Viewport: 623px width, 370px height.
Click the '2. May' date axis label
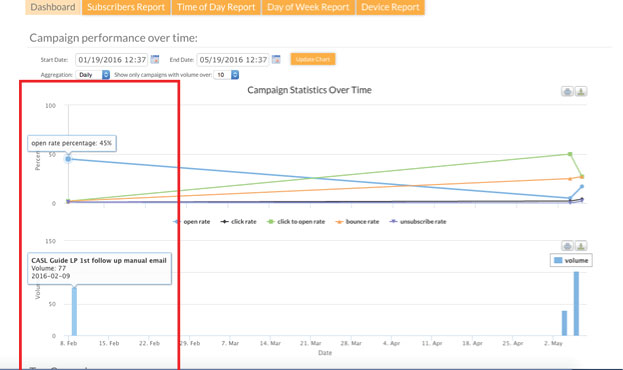pos(553,343)
